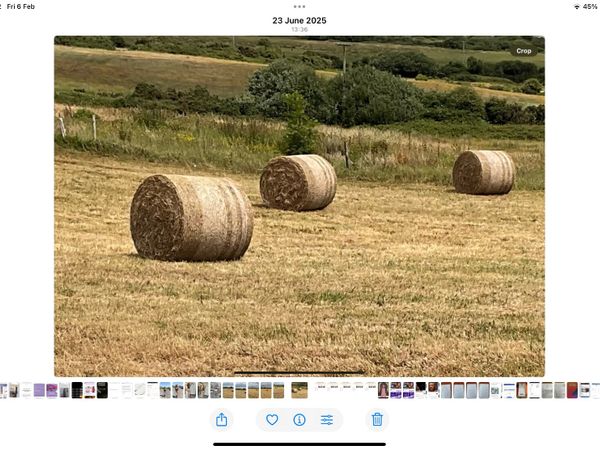Open the three-dot multitasking menu at top
This screenshot has width=600, height=450.
pos(299,7)
